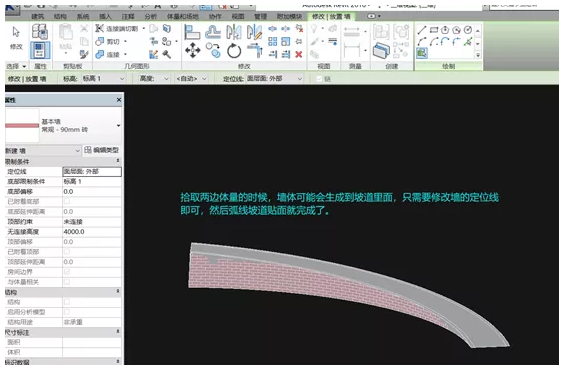
Task: Click the Demolish hammer icon
Action: (x=167, y=54)
